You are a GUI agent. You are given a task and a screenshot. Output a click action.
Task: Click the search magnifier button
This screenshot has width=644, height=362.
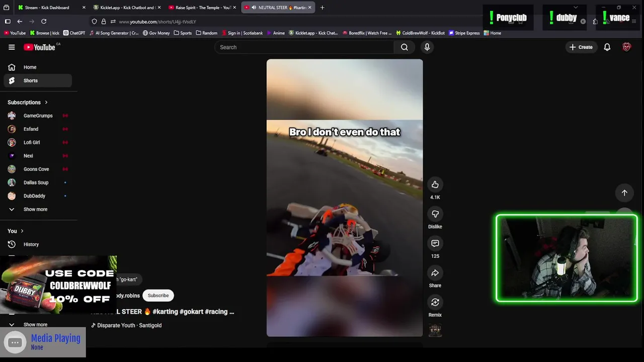[405, 47]
